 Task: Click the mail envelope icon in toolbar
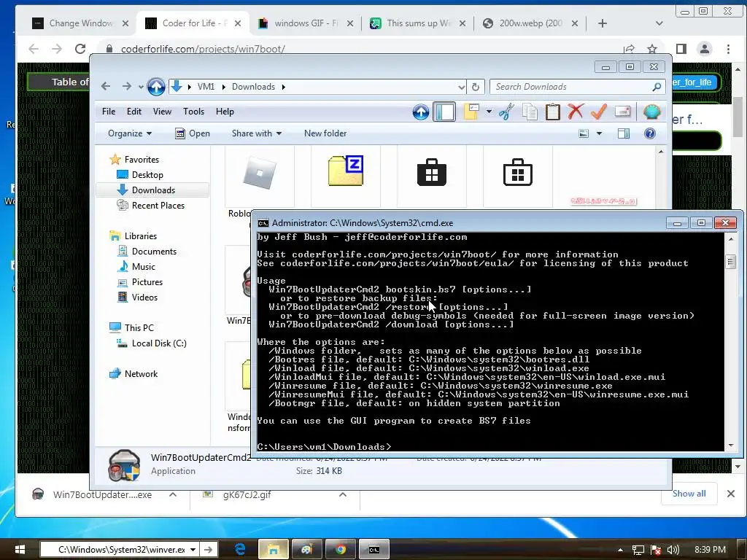click(x=623, y=112)
